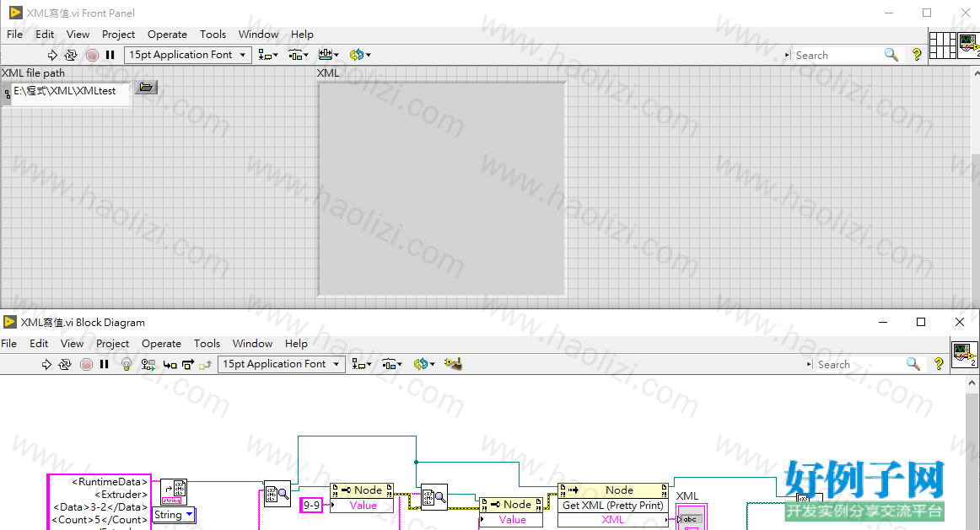Click Load XML from string node icon
980x530 pixels.
click(174, 492)
